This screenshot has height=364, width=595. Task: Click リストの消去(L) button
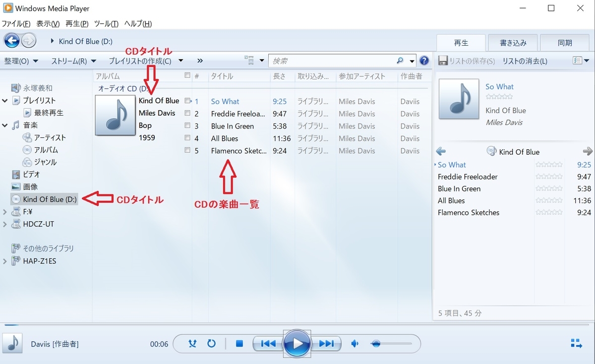tap(525, 61)
